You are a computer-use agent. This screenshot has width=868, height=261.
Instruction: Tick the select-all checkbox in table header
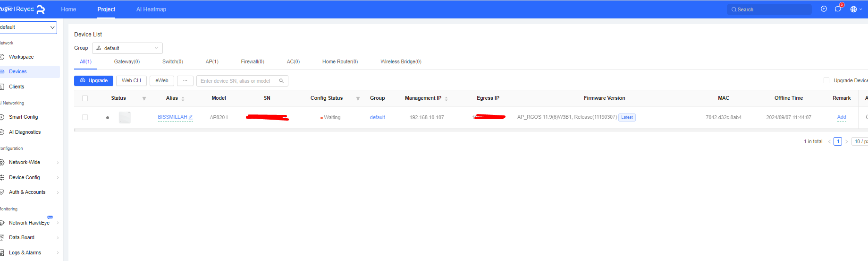pyautogui.click(x=85, y=98)
